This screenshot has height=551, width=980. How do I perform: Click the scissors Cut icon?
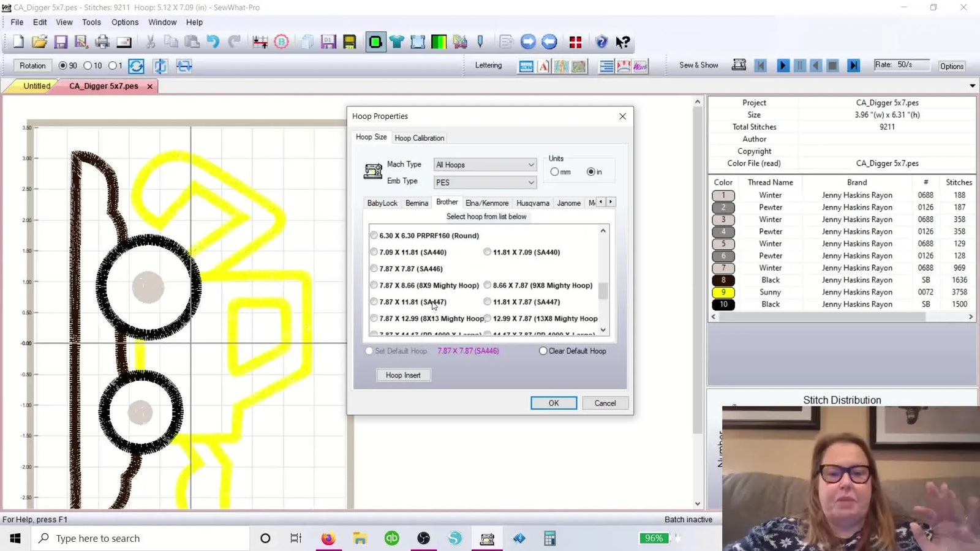click(150, 42)
